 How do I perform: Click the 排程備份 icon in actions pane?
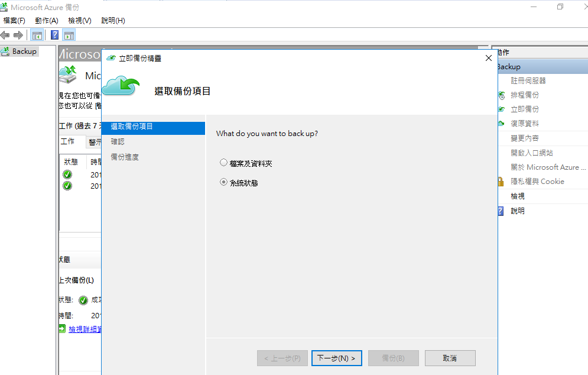[501, 95]
